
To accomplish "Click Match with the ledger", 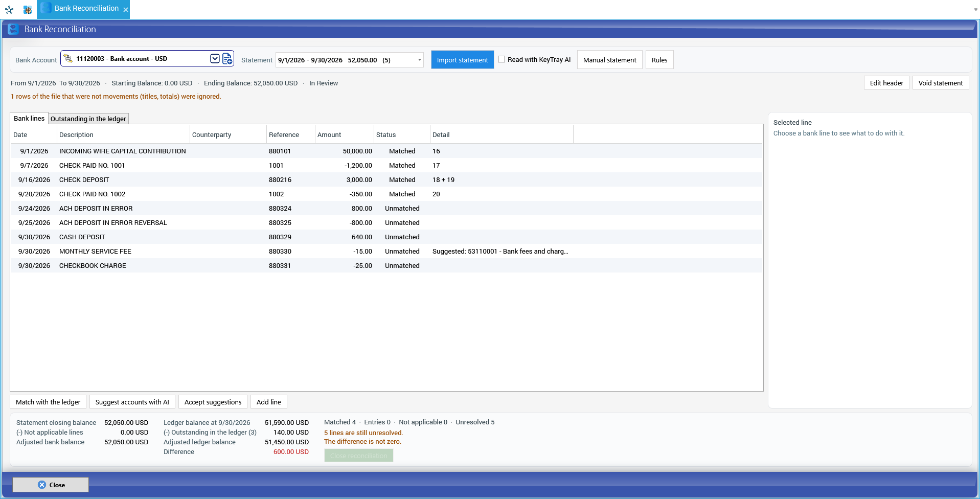I will coord(48,402).
